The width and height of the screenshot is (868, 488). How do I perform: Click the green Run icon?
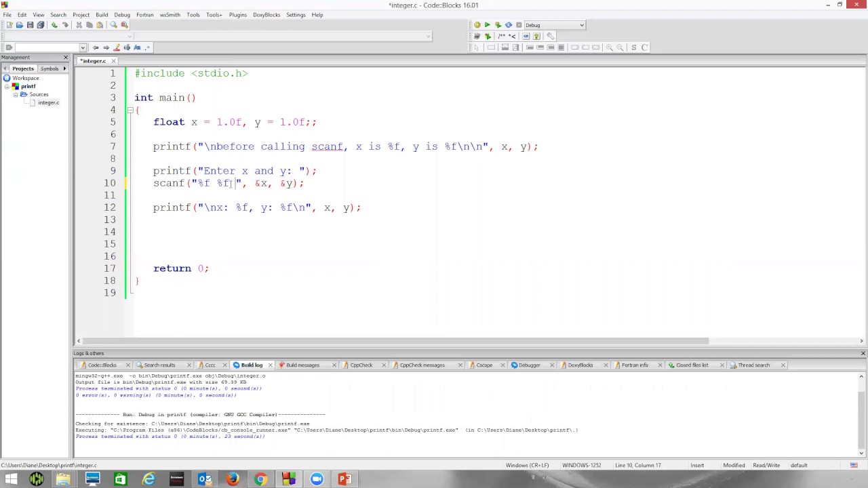[487, 25]
